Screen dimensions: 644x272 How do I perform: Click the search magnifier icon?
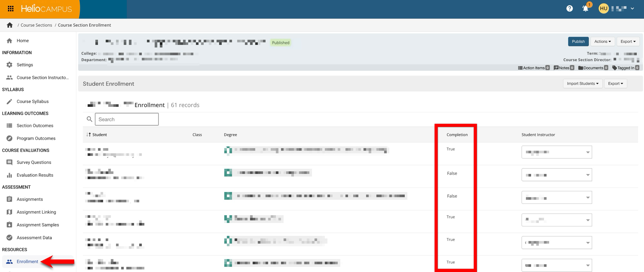[89, 119]
